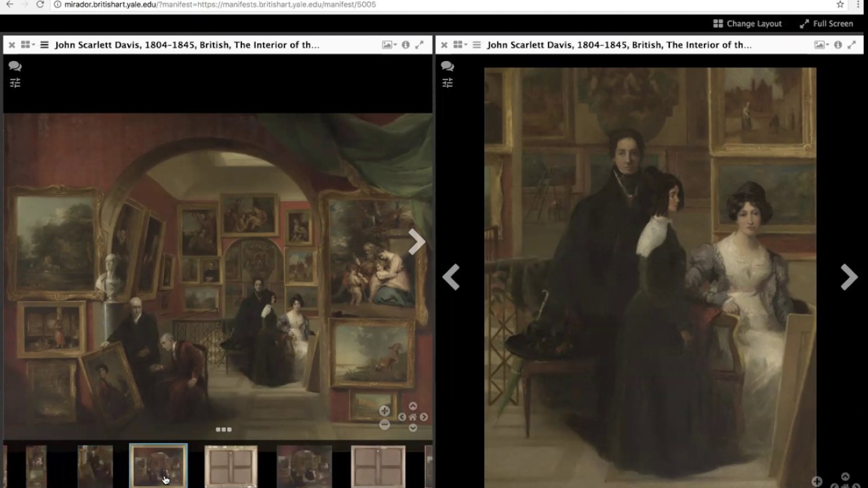Toggle annotations in the left window
Image resolution: width=868 pixels, height=488 pixels.
[15, 66]
